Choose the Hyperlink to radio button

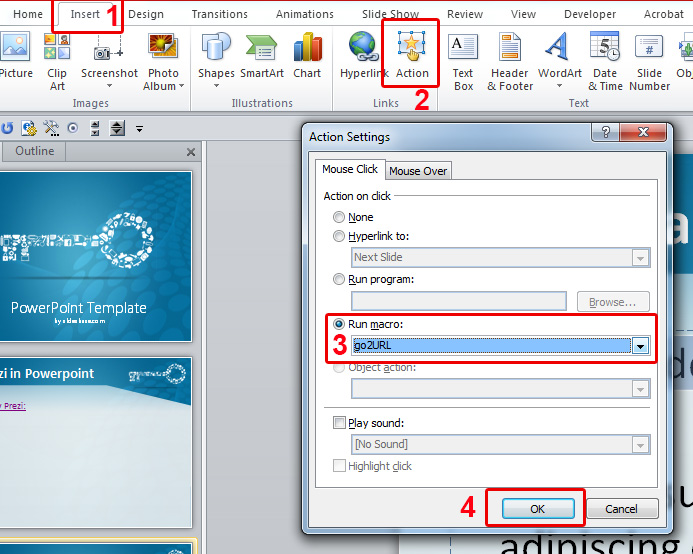coord(340,236)
